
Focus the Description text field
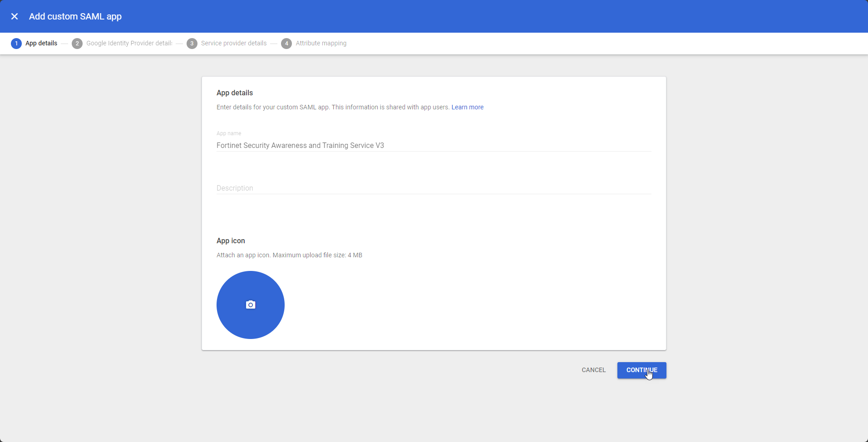[434, 188]
